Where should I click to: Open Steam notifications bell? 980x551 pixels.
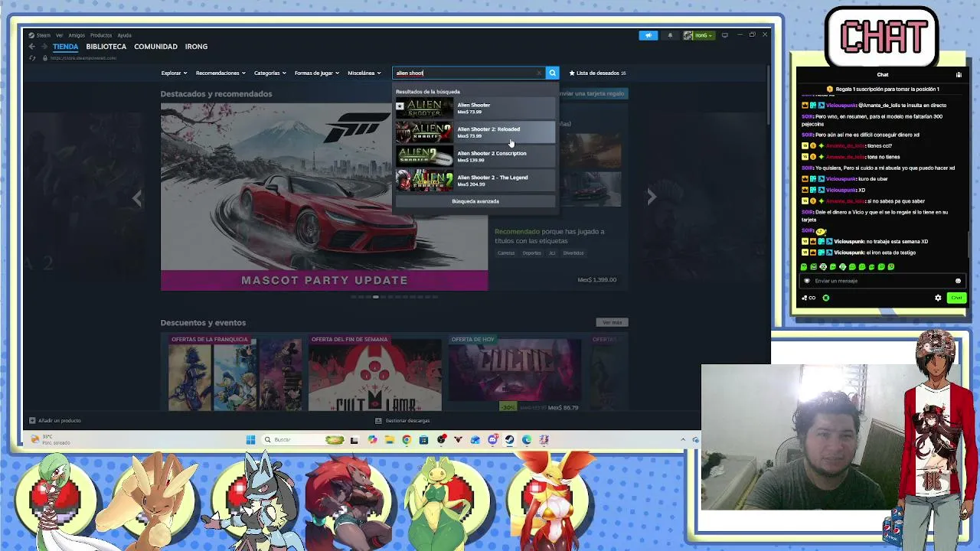tap(670, 35)
